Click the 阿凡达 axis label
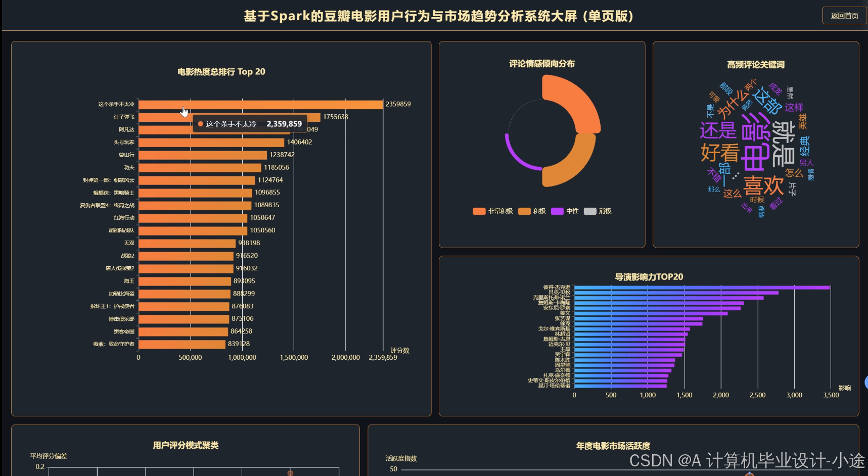 click(x=126, y=130)
